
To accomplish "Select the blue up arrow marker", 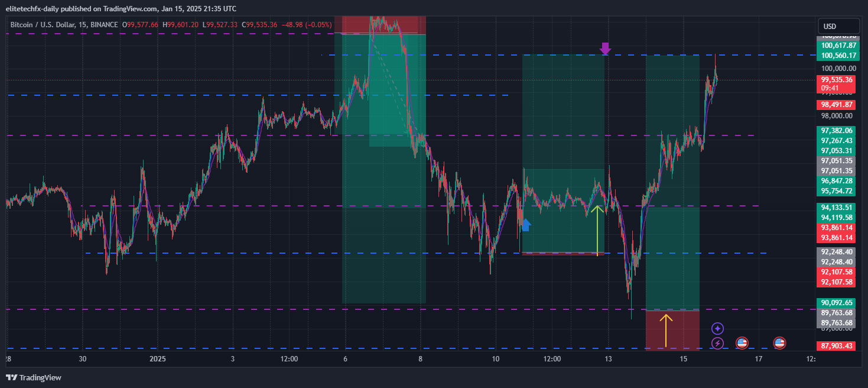I will (x=525, y=224).
